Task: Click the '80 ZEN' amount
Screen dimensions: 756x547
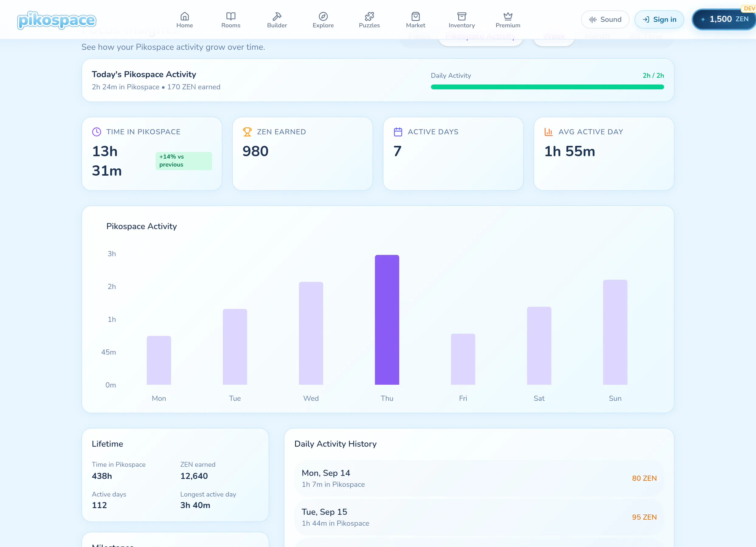Action: pyautogui.click(x=644, y=478)
